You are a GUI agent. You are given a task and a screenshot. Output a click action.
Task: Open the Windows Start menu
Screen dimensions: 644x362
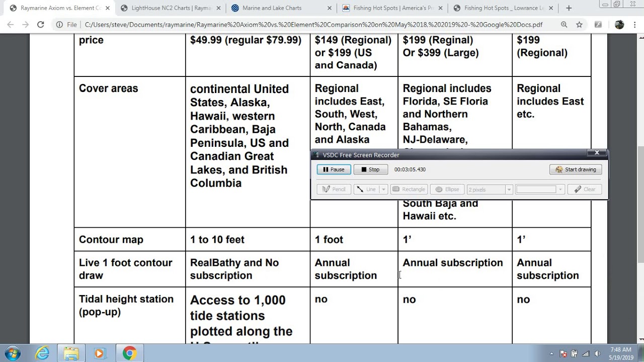click(13, 353)
